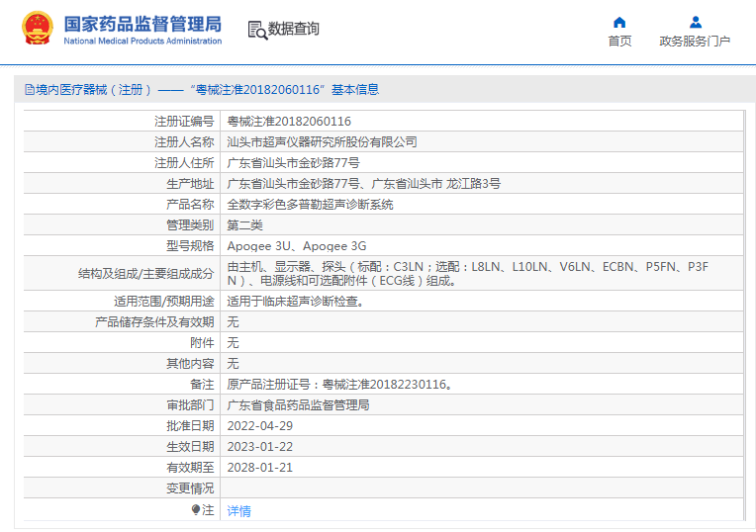Viewport: 756px width, 532px height.
Task: Click the national emblem logo
Action: pos(38,29)
